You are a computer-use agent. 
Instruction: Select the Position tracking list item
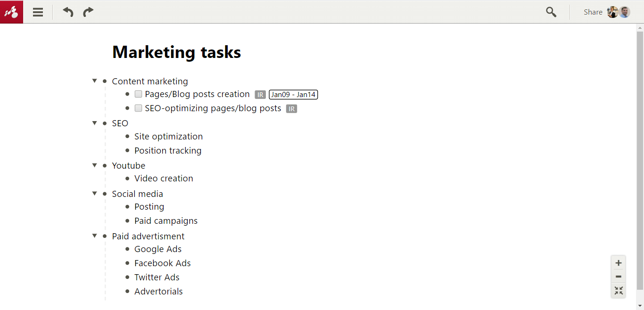tap(168, 150)
